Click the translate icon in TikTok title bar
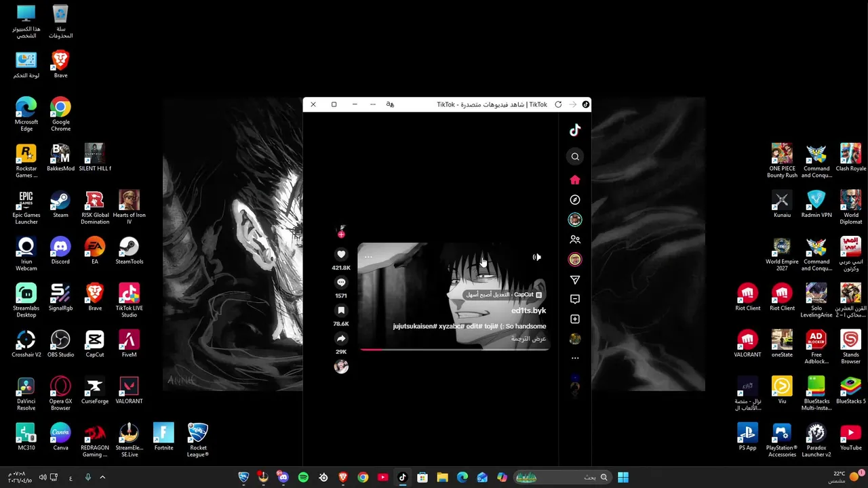 click(x=390, y=104)
